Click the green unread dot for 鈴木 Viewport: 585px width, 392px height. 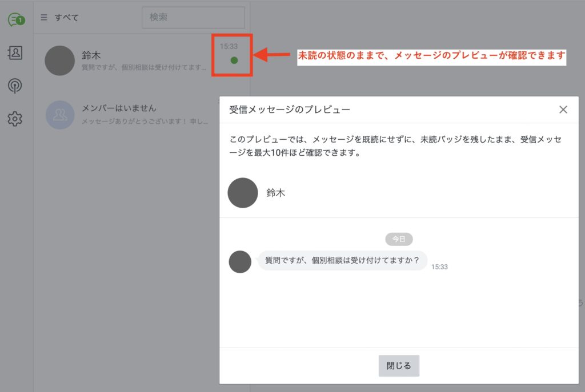pyautogui.click(x=234, y=60)
